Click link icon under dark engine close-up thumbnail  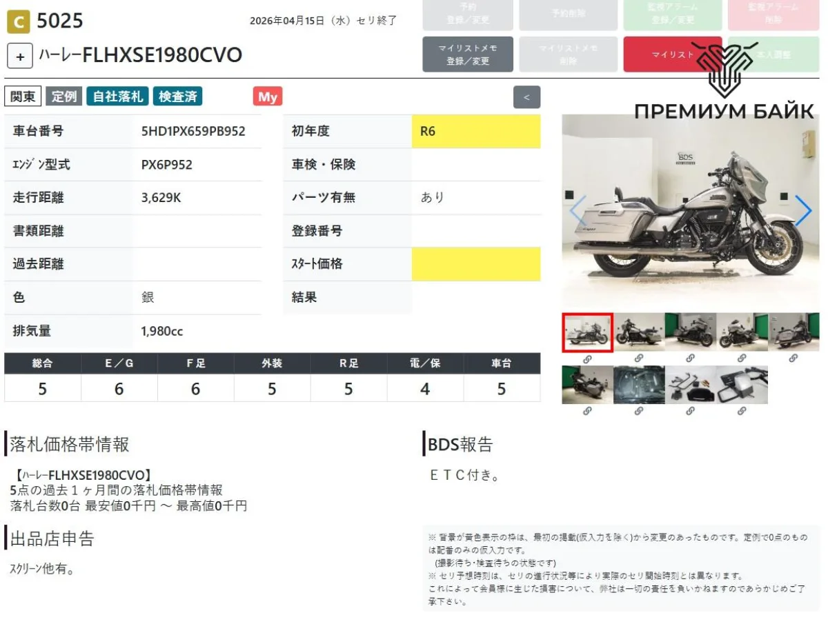[x=639, y=411]
